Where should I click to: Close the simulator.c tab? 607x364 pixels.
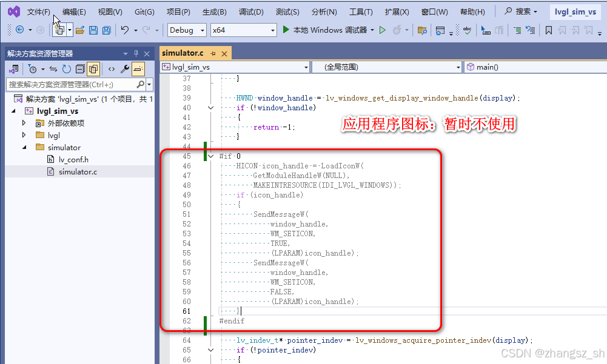coord(224,53)
